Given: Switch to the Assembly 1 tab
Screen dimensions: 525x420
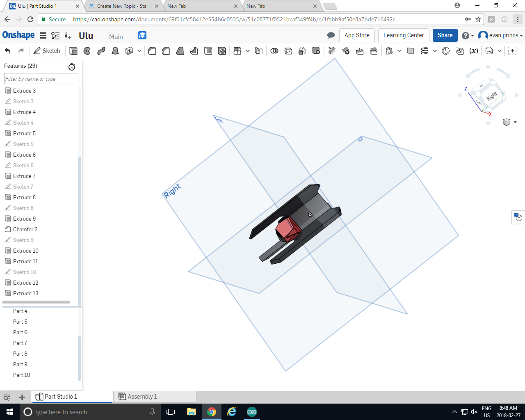Looking at the screenshot, I should click(142, 397).
